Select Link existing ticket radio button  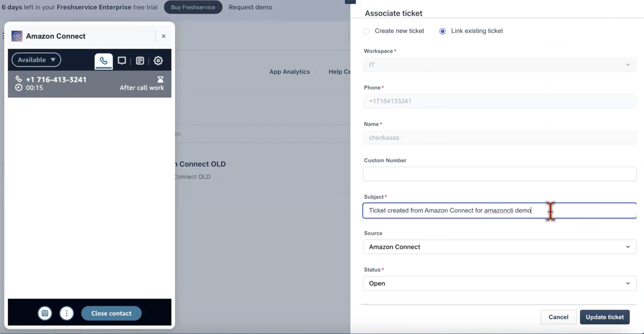coord(442,31)
